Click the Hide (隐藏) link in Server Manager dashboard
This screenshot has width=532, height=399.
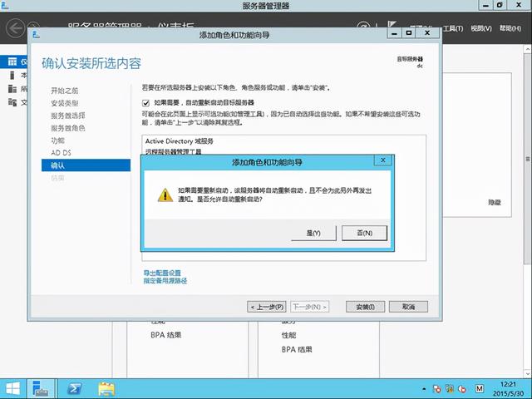coord(495,202)
